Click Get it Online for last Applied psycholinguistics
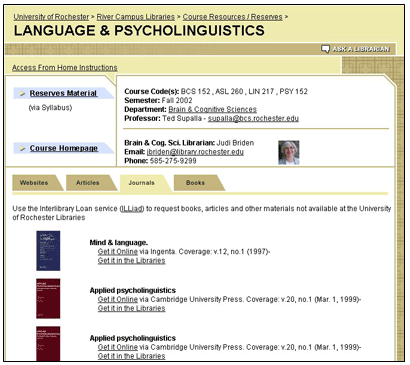 118,347
